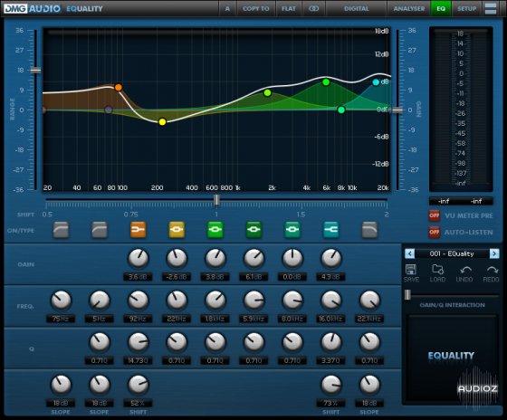The image size is (507, 420).
Task: Click the 22.1kHz frequency value field
Action: coord(369,319)
